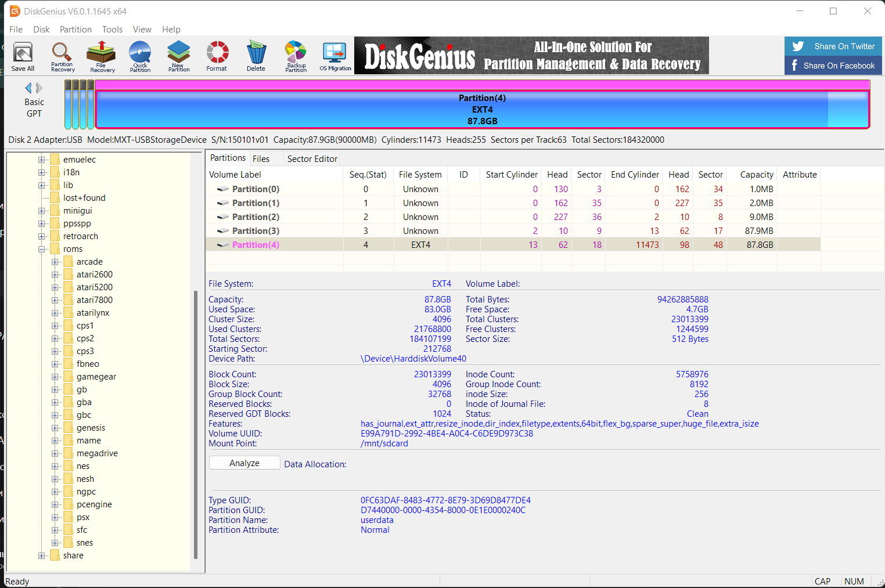Click the Volume UUID value
885x588 pixels.
pos(447,434)
